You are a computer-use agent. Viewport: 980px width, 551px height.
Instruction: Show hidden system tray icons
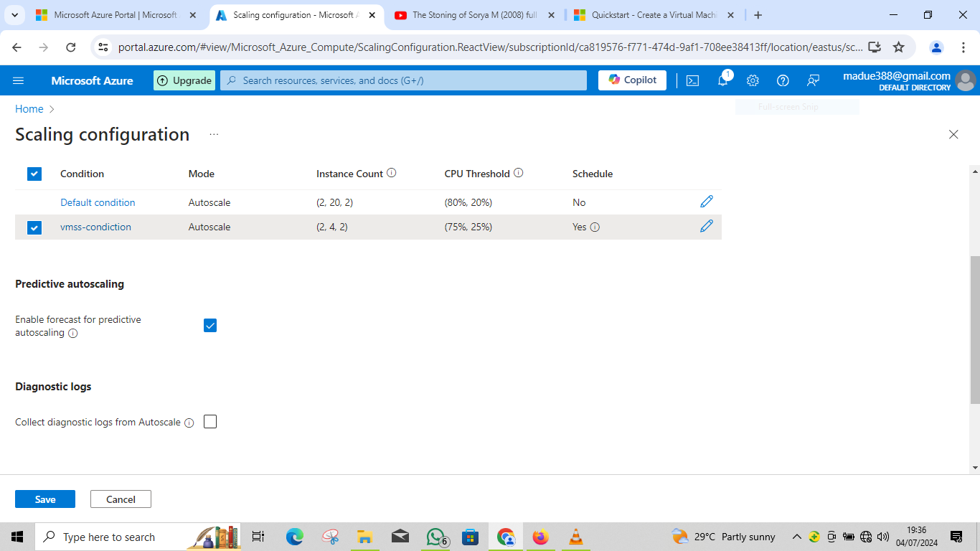tap(796, 537)
